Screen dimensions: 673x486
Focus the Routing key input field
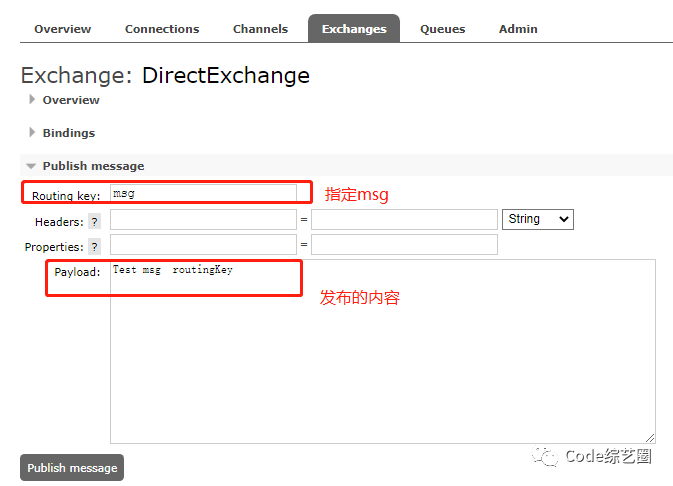click(x=203, y=193)
